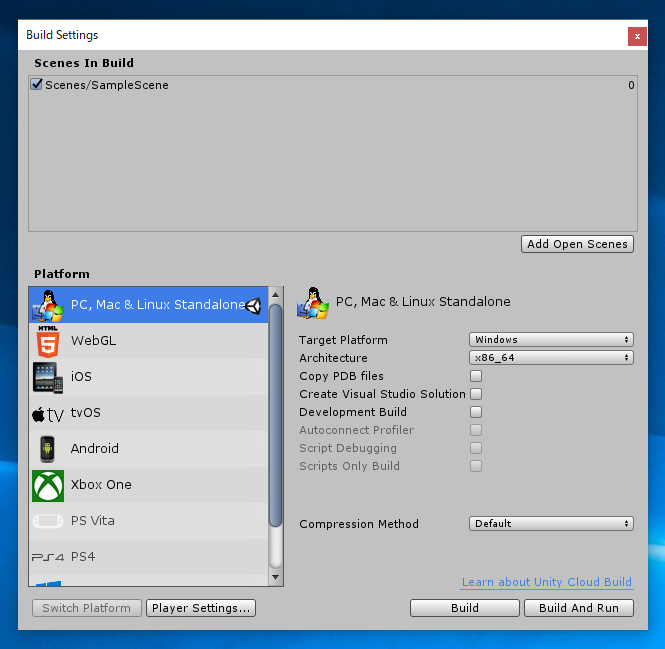665x649 pixels.
Task: Toggle Scripts Only Build checkbox
Action: 476,466
